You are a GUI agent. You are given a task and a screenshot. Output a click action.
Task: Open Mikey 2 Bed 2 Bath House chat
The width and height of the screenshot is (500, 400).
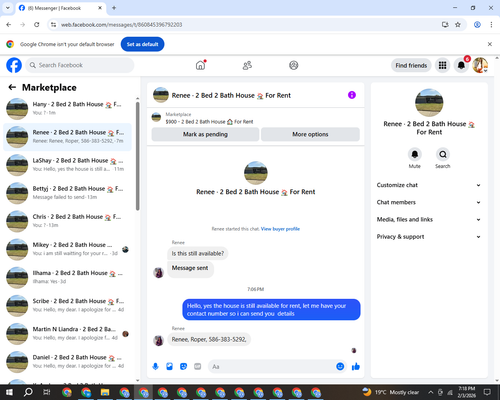point(67,249)
